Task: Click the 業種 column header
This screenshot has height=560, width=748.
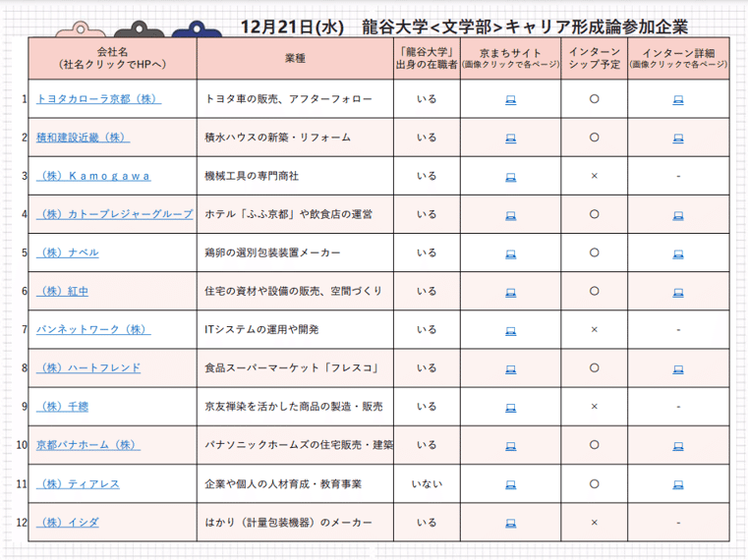Action: 295,58
